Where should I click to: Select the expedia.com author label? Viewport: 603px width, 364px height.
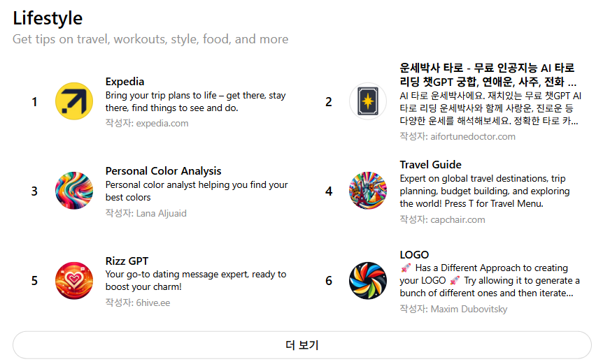(147, 123)
